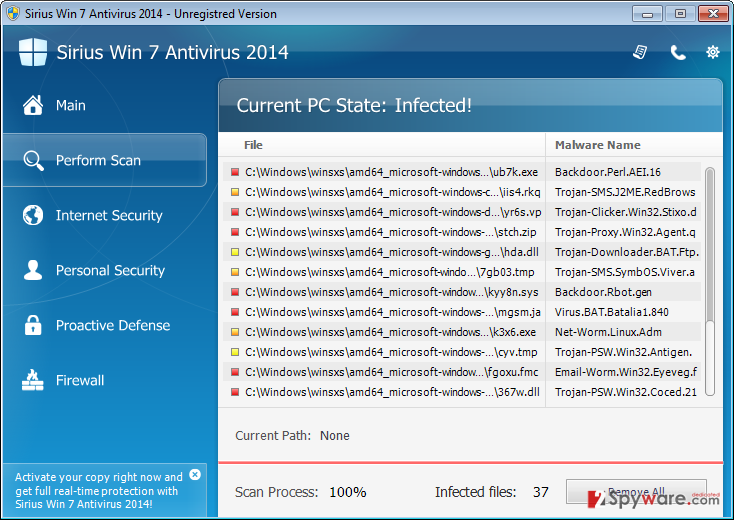Click the Current Path None value
Image resolution: width=734 pixels, height=520 pixels.
pos(334,436)
